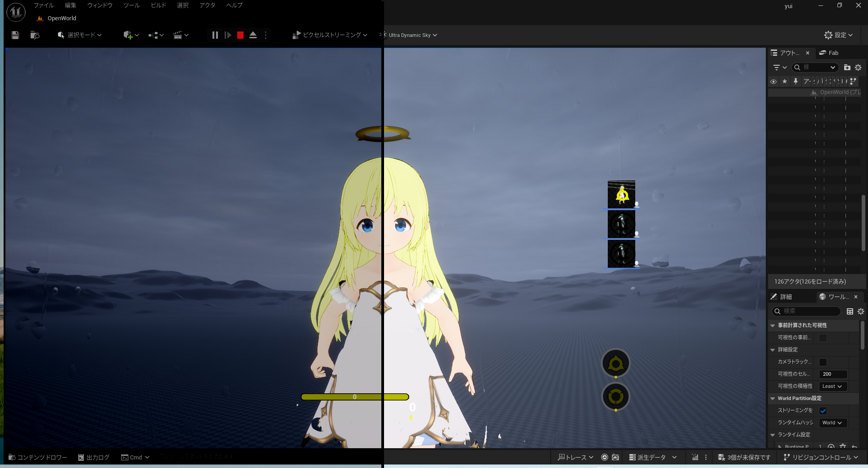
Task: Advance a single frame
Action: tap(228, 35)
